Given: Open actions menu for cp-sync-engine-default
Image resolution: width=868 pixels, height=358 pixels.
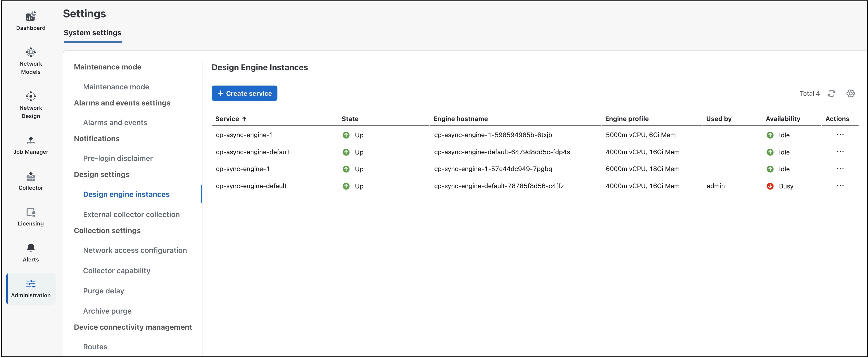Looking at the screenshot, I should (x=840, y=185).
